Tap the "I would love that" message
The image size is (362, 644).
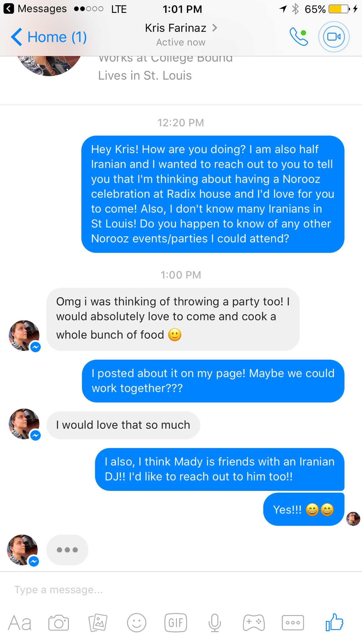tap(123, 425)
